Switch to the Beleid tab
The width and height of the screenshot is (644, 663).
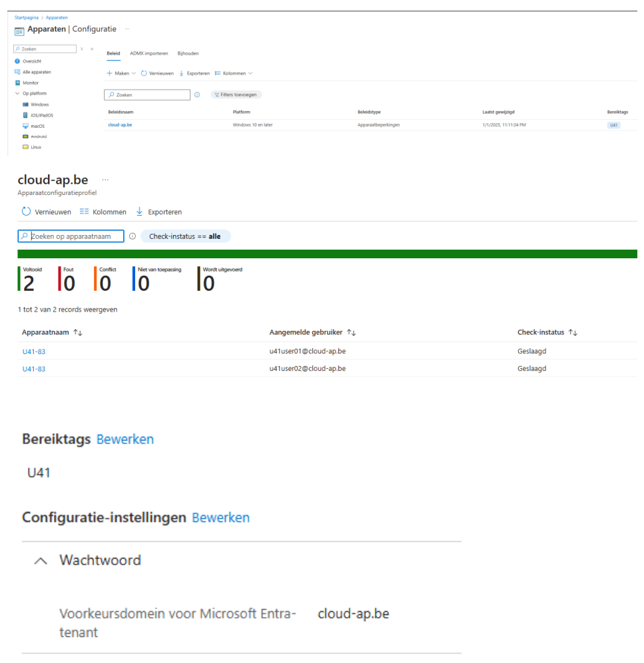pyautogui.click(x=113, y=53)
